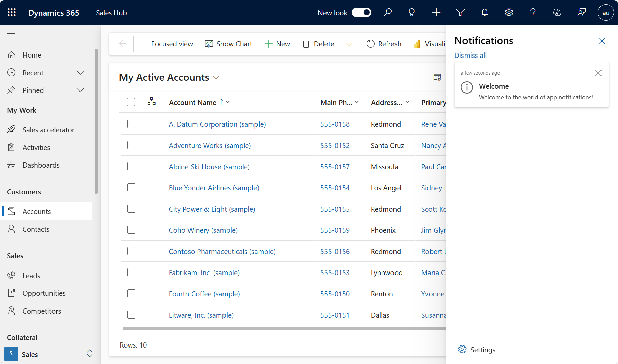618x364 pixels.
Task: Select the Alpine Ski House row checkbox
Action: pos(131,166)
